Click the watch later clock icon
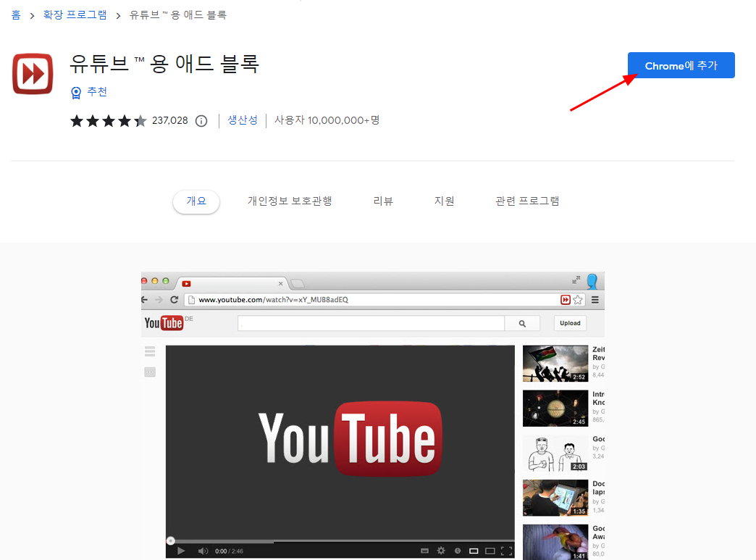The width and height of the screenshot is (756, 560). coord(458,551)
